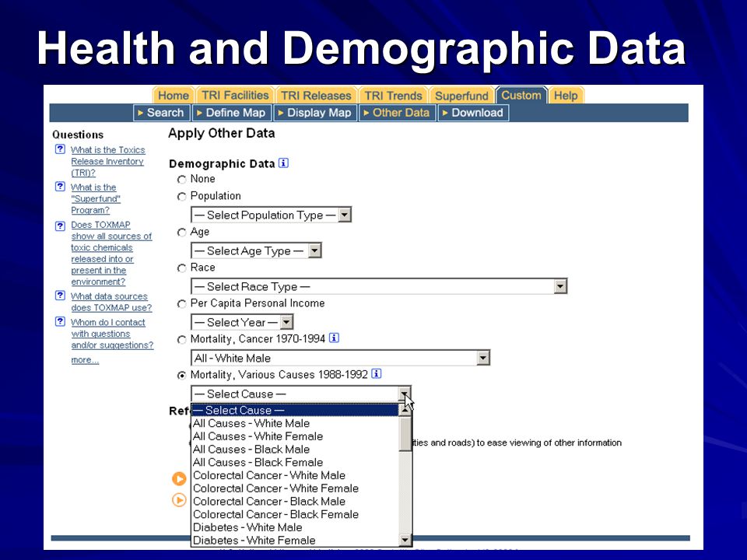Click the Search step button
The width and height of the screenshot is (747, 560).
point(162,113)
